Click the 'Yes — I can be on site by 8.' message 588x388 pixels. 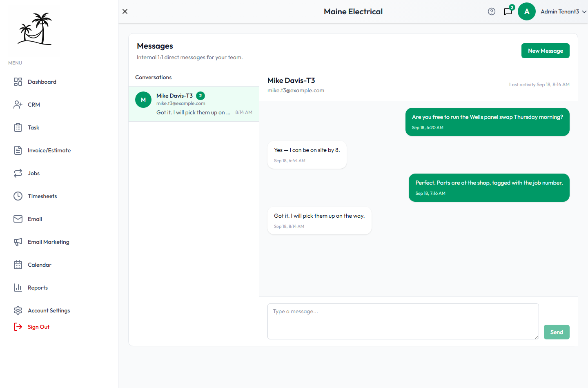(307, 155)
